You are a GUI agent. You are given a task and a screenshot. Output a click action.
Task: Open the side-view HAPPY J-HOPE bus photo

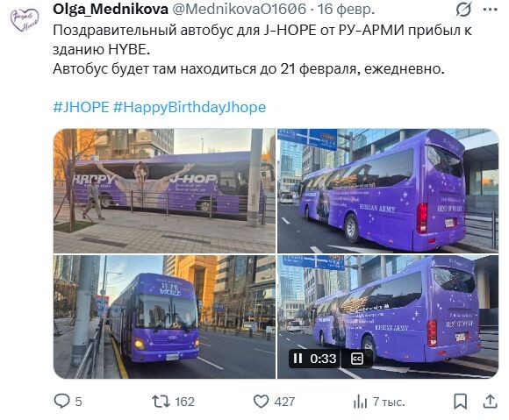pyautogui.click(x=164, y=191)
